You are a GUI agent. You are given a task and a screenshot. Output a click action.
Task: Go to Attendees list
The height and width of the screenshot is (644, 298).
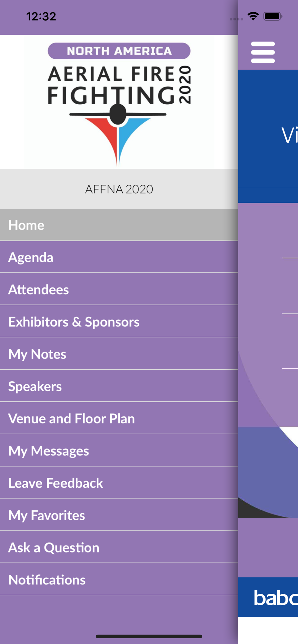pos(119,289)
